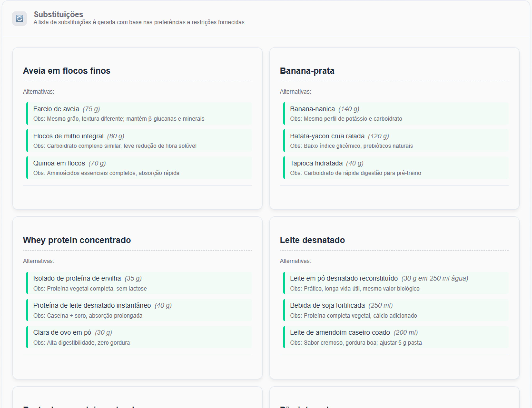532x408 pixels.
Task: Click the Substituições section title
Action: (x=59, y=14)
